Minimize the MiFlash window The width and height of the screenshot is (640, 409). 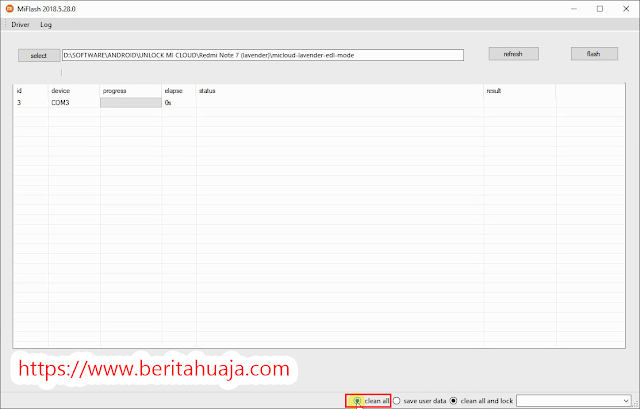pos(574,9)
